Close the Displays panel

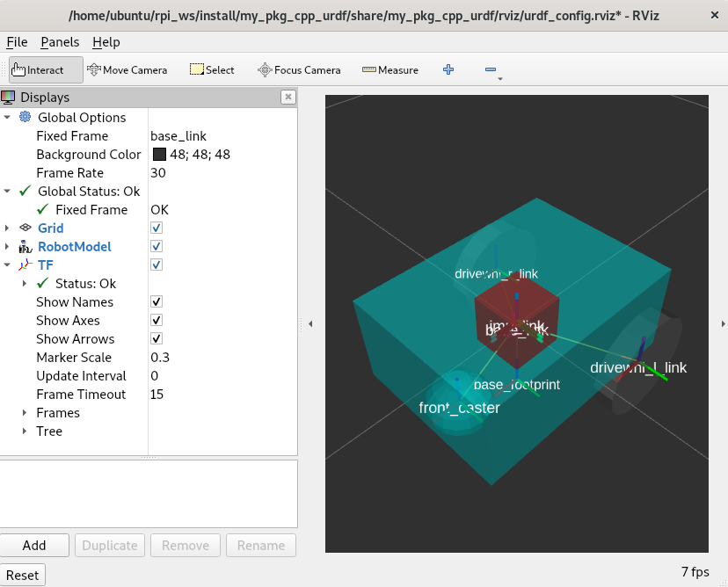pos(288,97)
